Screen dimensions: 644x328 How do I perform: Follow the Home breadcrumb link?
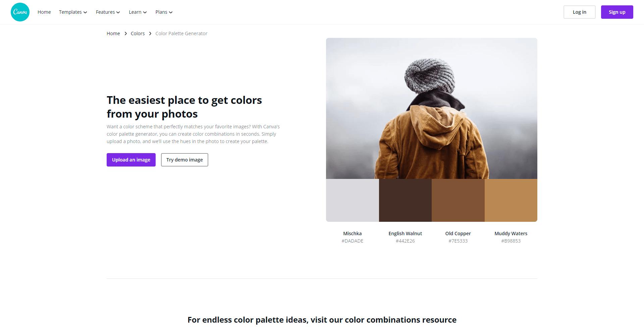tap(113, 34)
